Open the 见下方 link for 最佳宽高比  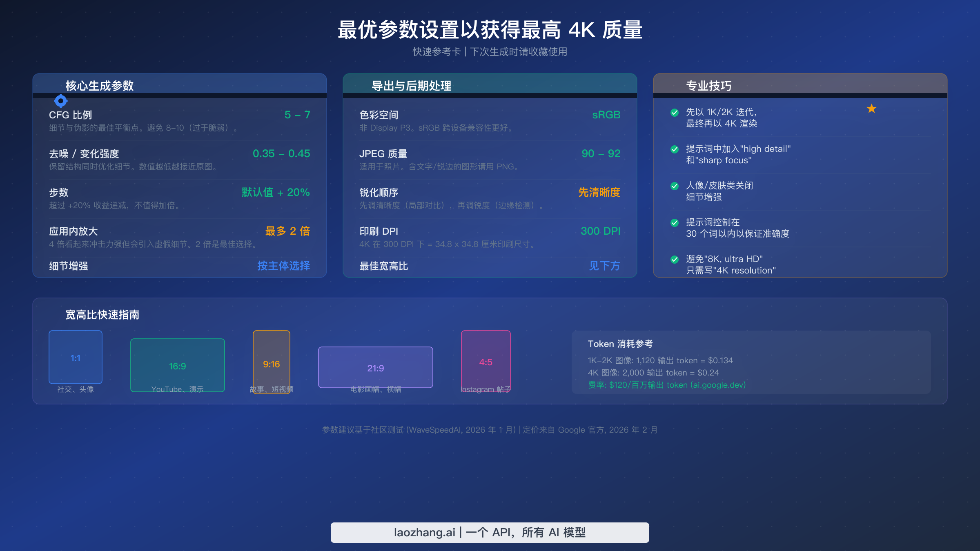pos(604,266)
